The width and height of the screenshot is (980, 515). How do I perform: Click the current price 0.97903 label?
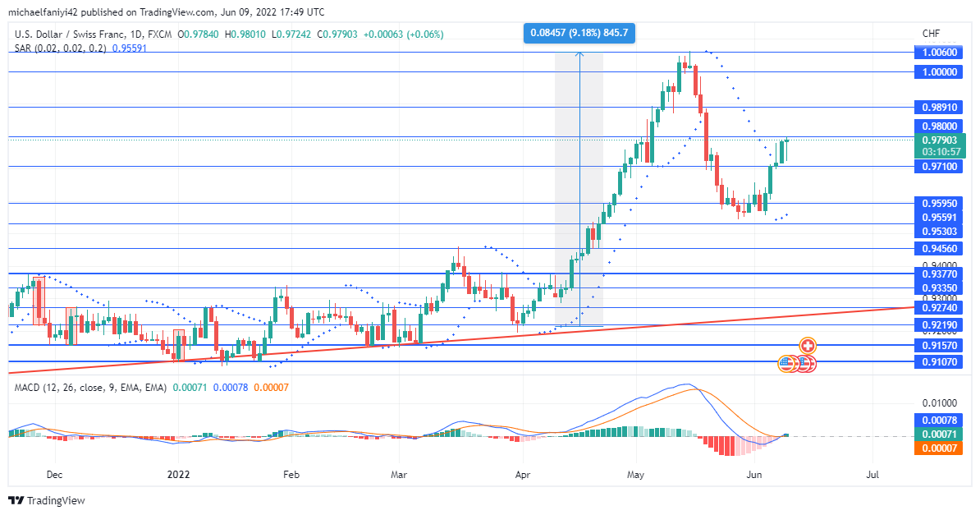pos(940,140)
